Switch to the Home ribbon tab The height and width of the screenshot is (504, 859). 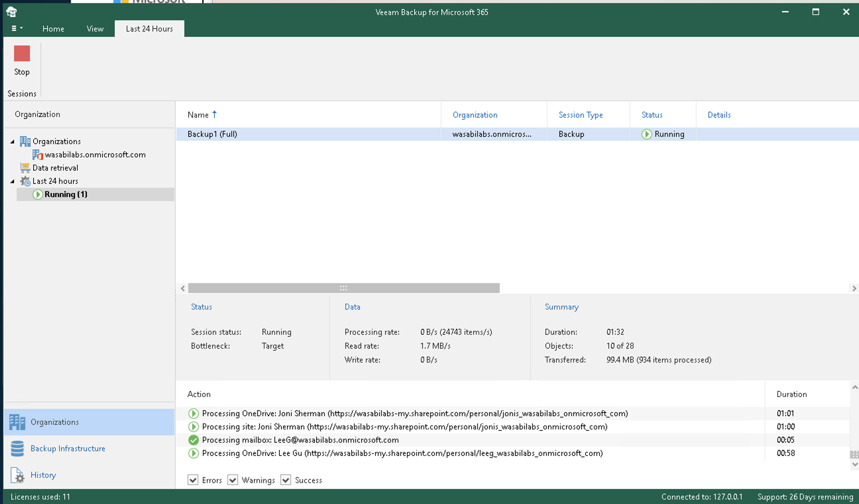click(53, 28)
